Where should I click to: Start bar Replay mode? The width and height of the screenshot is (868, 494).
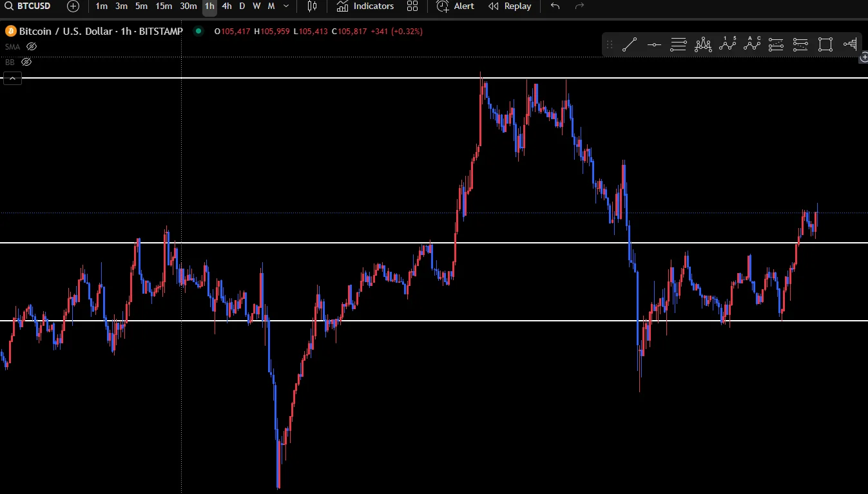click(x=510, y=6)
